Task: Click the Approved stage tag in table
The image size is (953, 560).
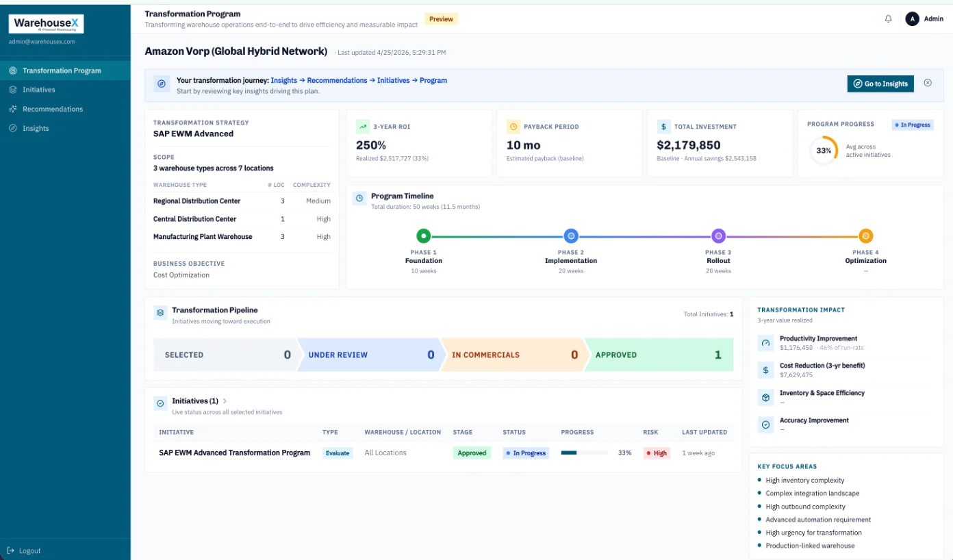Action: [472, 453]
